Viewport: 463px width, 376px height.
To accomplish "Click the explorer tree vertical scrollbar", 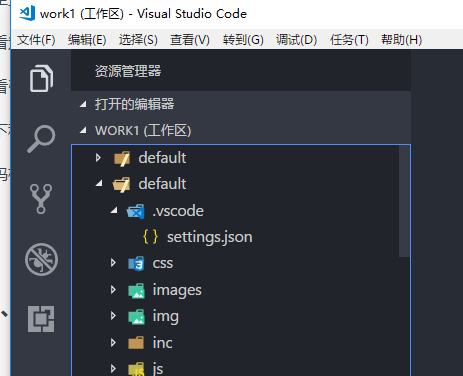I will 404,201.
